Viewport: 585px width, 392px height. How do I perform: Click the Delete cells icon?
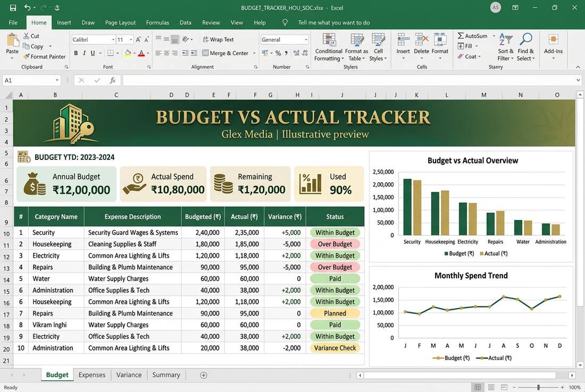tap(422, 39)
